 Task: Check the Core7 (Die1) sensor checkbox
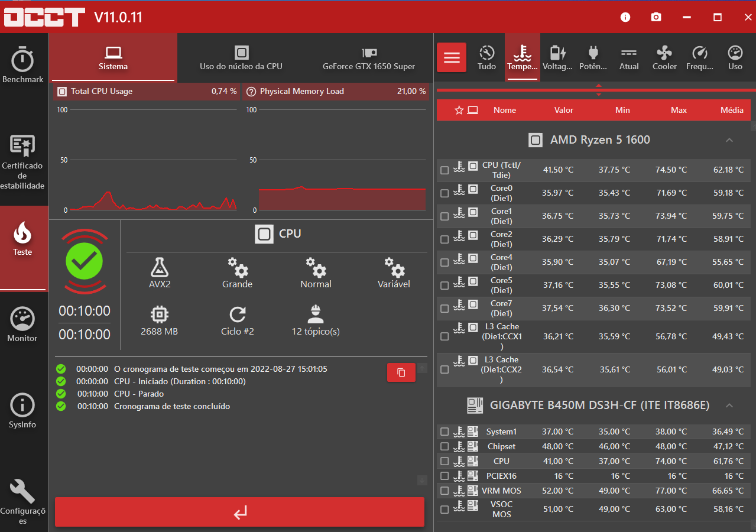[444, 309]
